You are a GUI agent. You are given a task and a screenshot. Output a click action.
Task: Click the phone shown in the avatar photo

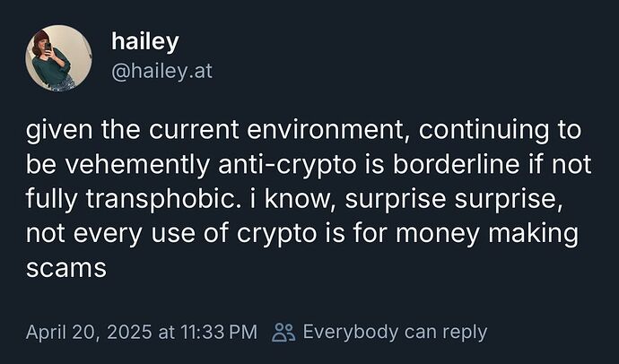(x=48, y=47)
